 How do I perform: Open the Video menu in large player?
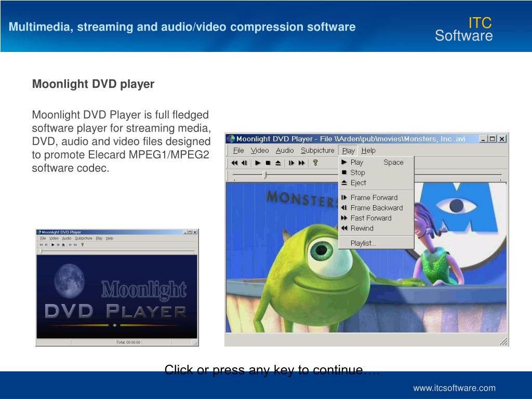coord(260,150)
